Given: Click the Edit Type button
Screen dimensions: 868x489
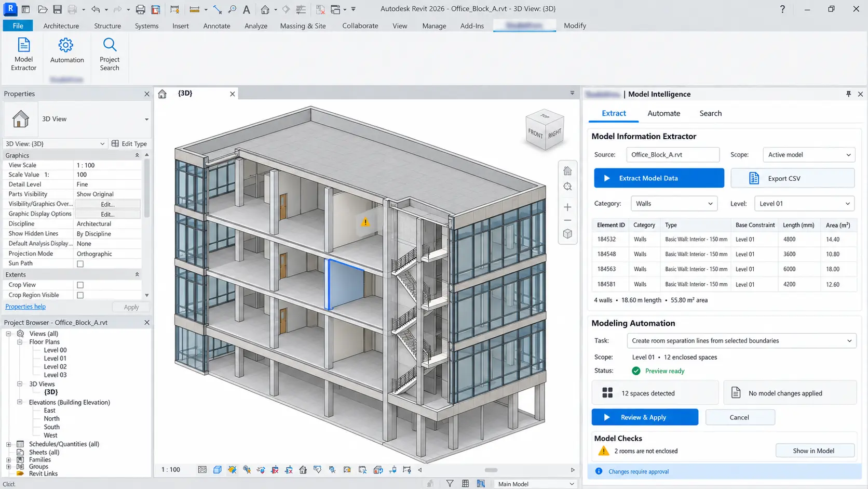Looking at the screenshot, I should coord(129,144).
